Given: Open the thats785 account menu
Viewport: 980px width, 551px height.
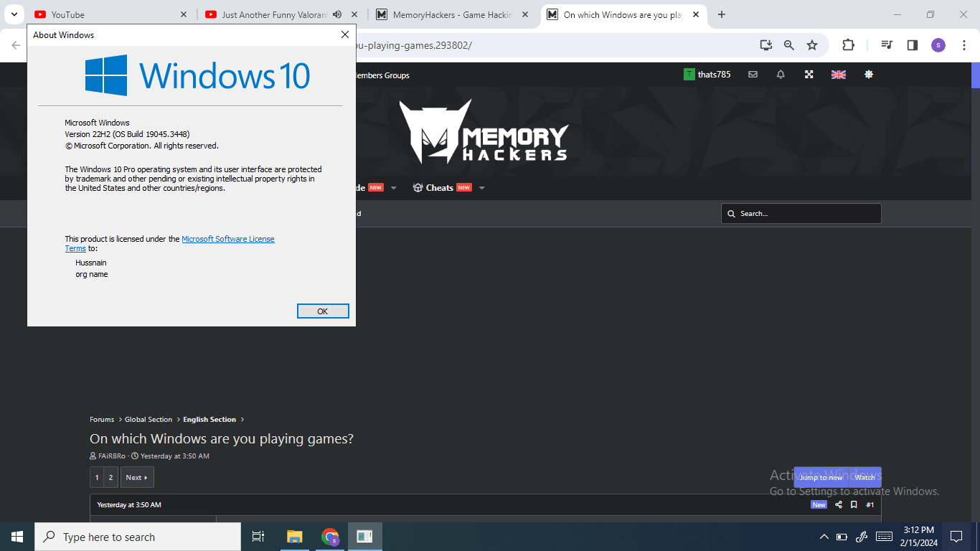Looking at the screenshot, I should click(x=707, y=75).
